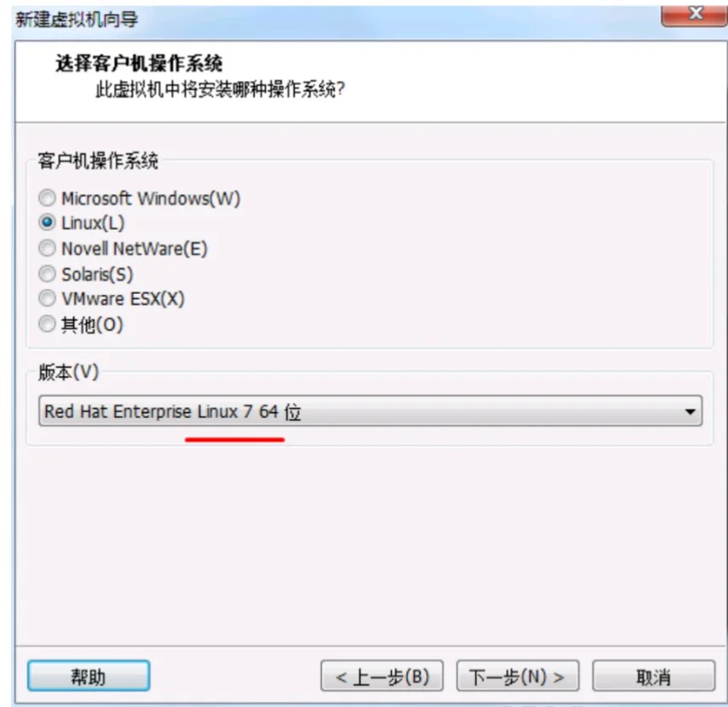Cancel the wizard with 取消
This screenshot has height=707, width=728.
(654, 676)
